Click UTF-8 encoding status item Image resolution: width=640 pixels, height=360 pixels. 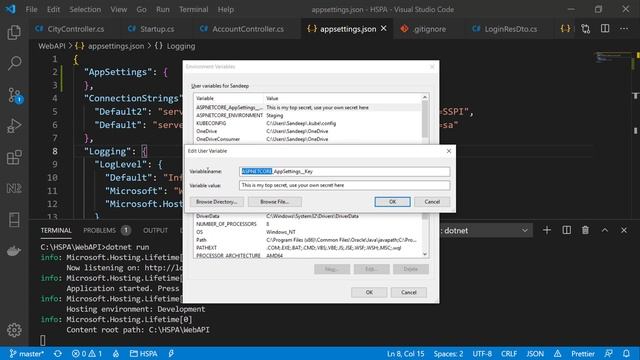point(482,353)
